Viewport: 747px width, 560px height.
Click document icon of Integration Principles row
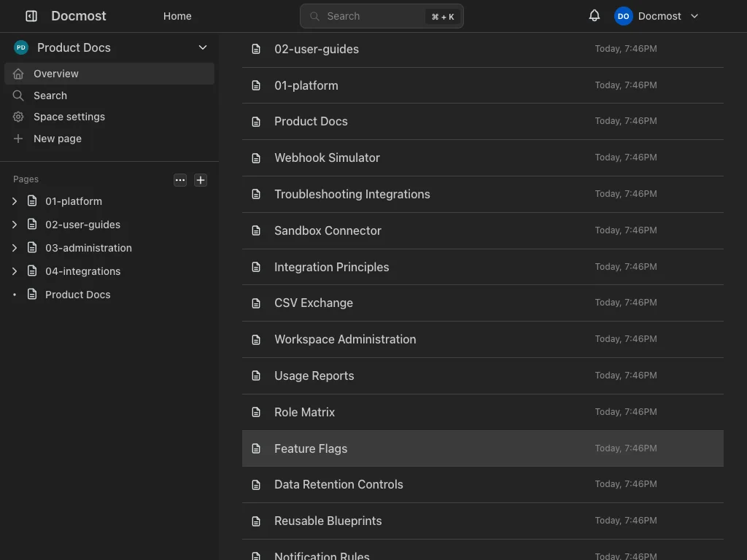(256, 267)
